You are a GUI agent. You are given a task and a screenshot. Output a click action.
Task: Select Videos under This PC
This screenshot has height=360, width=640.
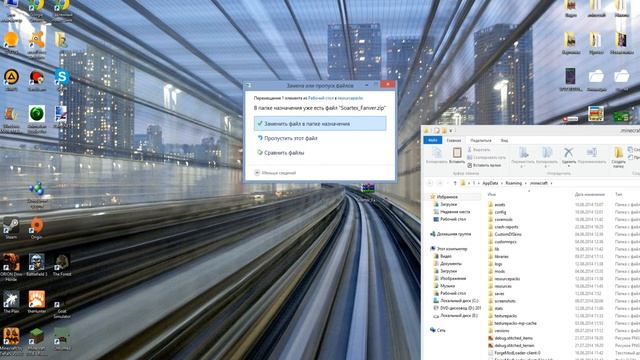tap(446, 256)
